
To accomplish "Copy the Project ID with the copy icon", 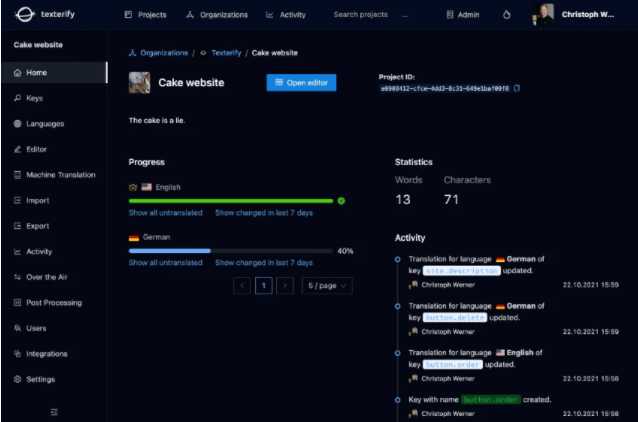I will pyautogui.click(x=517, y=88).
